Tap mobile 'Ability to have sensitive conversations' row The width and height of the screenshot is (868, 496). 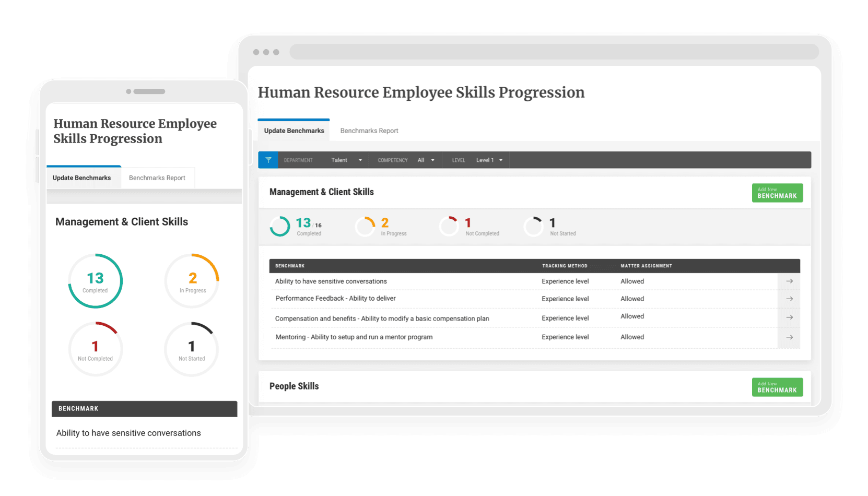click(128, 433)
